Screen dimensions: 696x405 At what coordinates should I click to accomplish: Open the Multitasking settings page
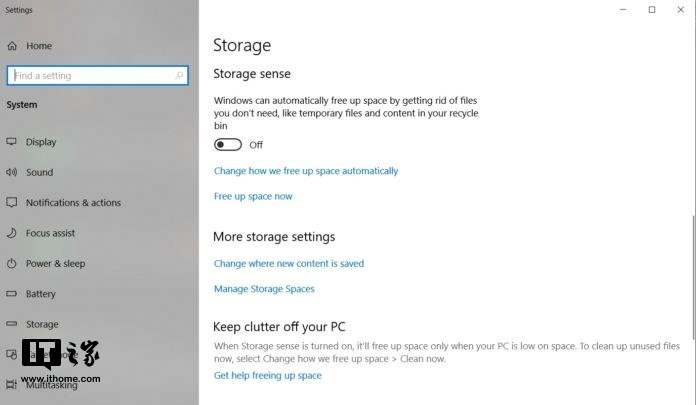point(51,385)
